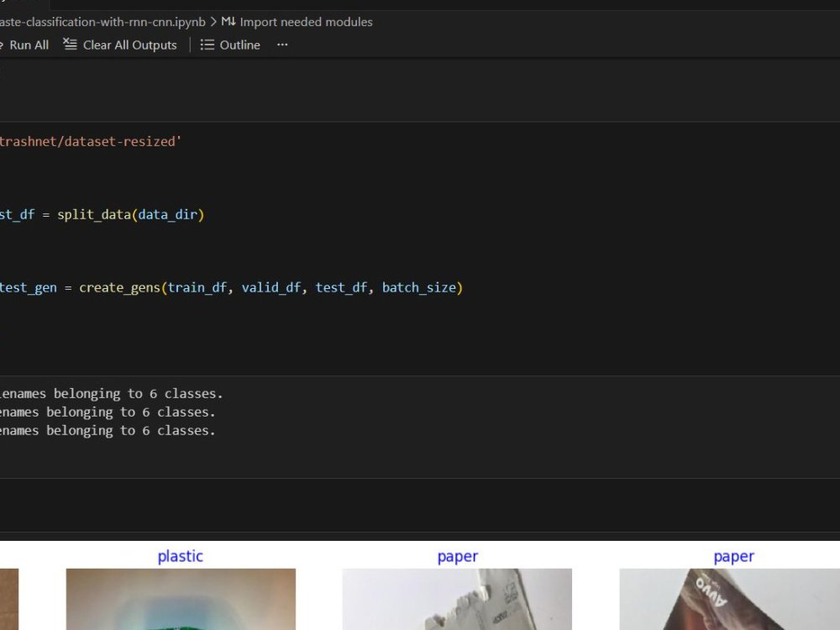Click the test_df argument in create_gens call

(341, 287)
